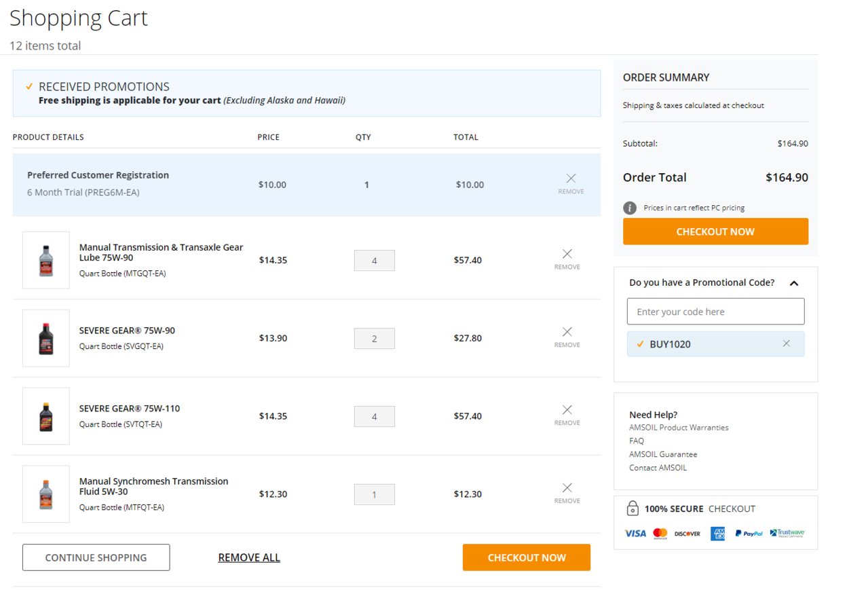Image resolution: width=868 pixels, height=590 pixels.
Task: Click the 'Do you have a Promotional Code?' heading
Action: 702,282
